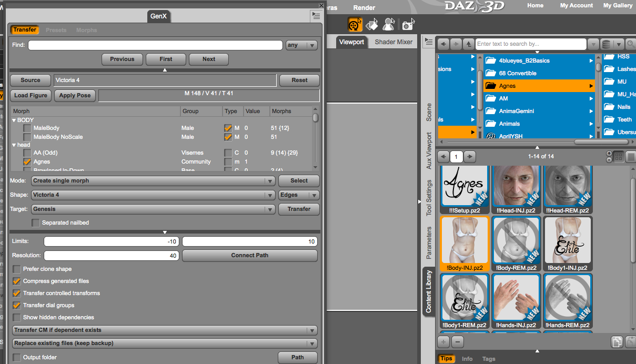Enable Show hidden dependencies
636x364 pixels.
click(17, 317)
